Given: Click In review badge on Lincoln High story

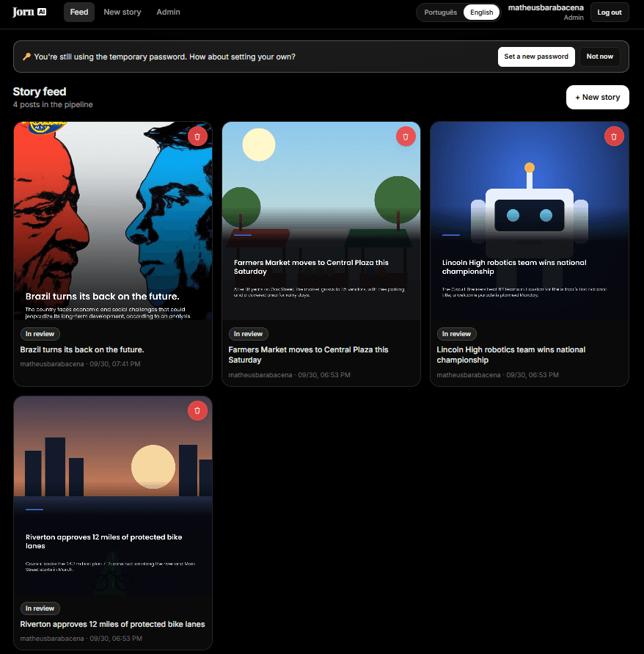Looking at the screenshot, I should [x=456, y=334].
